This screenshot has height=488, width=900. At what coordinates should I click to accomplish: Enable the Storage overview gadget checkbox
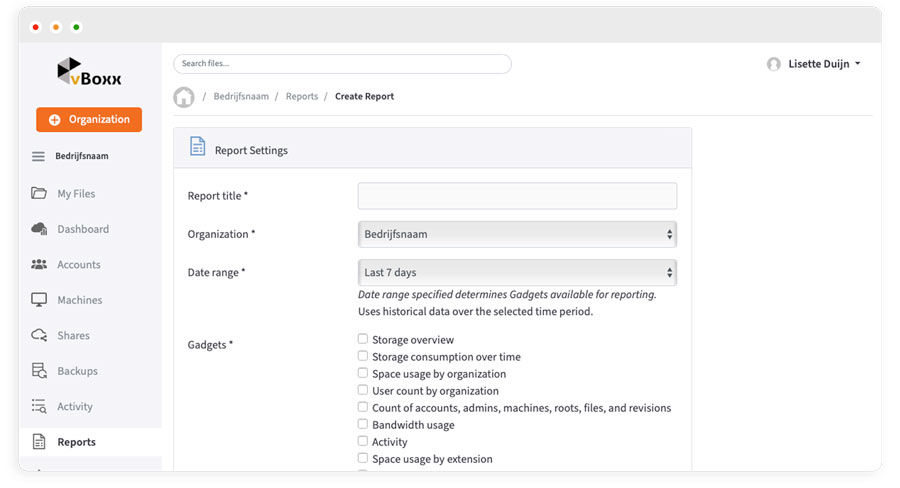tap(363, 339)
